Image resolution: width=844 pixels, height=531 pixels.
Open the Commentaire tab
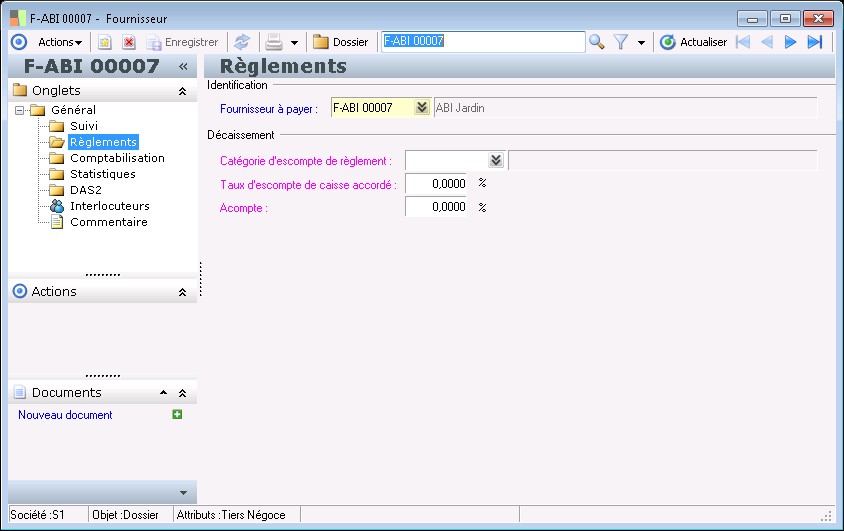click(x=109, y=222)
